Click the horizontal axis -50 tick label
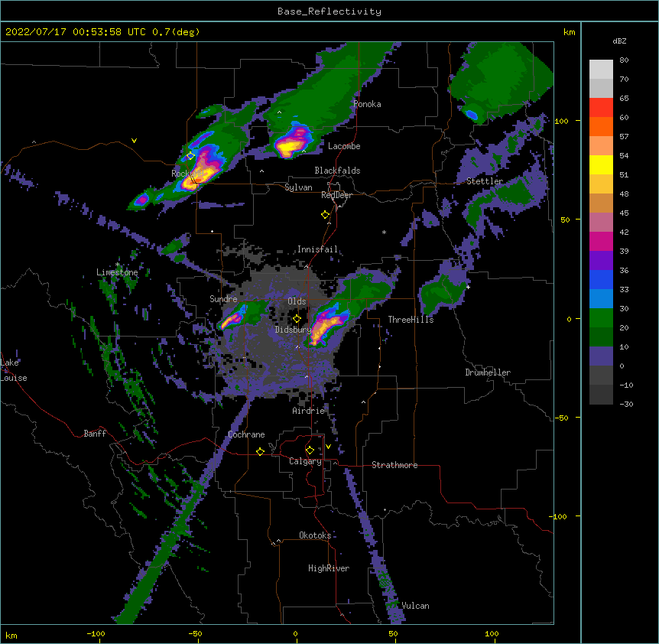The image size is (659, 644). [195, 634]
